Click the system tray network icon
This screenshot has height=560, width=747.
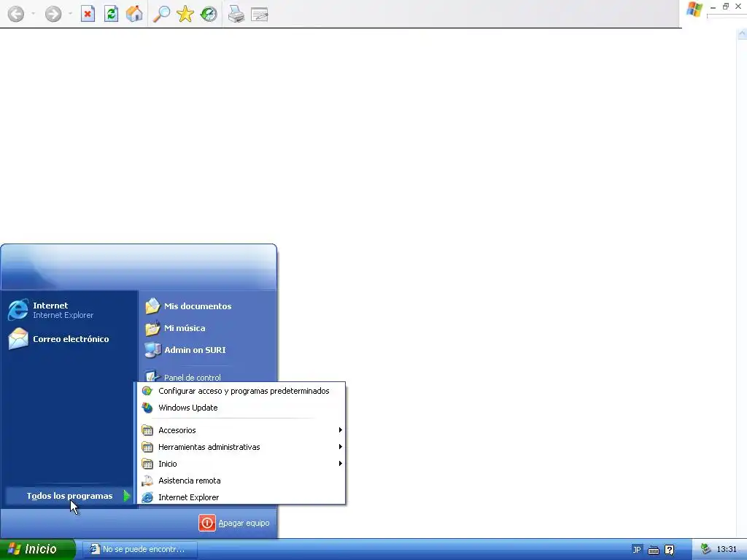[x=705, y=549]
